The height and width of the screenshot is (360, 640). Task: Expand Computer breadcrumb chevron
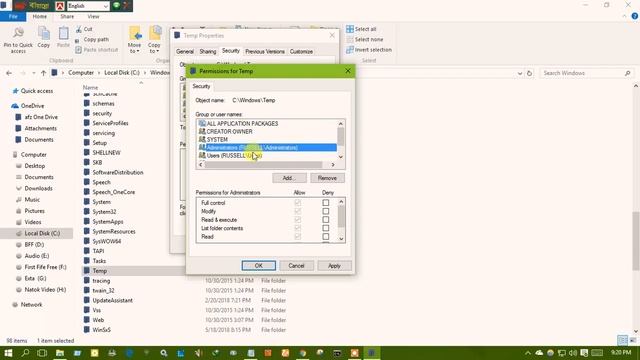(x=99, y=73)
